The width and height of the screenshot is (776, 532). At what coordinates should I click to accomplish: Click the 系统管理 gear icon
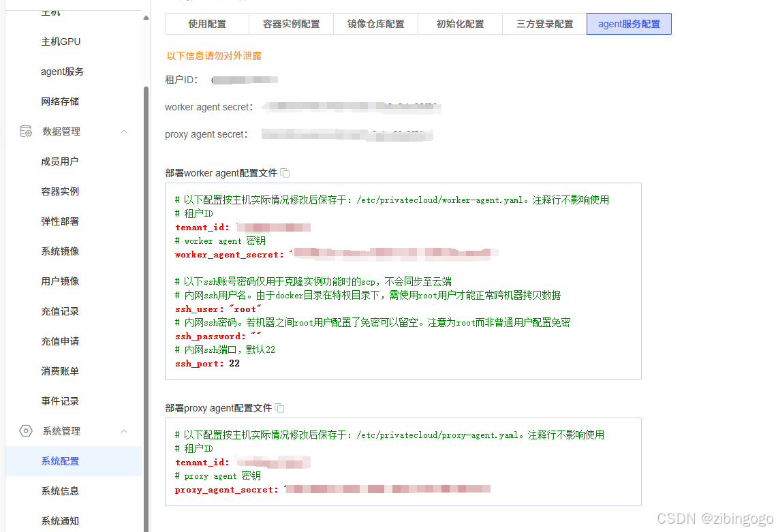point(26,431)
